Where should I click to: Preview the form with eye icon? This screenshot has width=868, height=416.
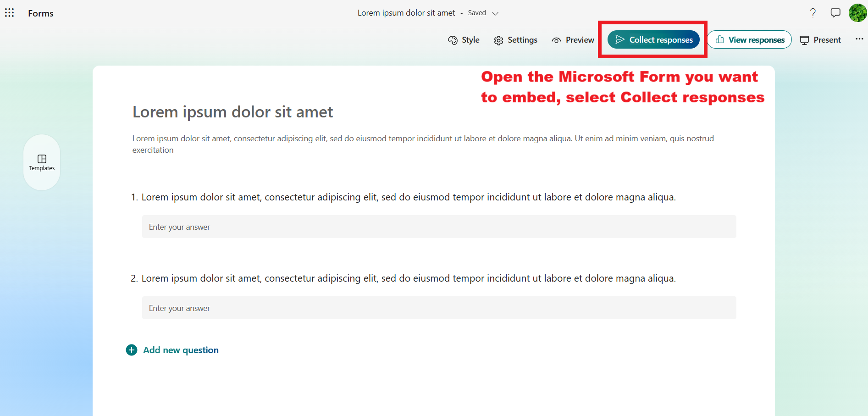click(x=573, y=40)
